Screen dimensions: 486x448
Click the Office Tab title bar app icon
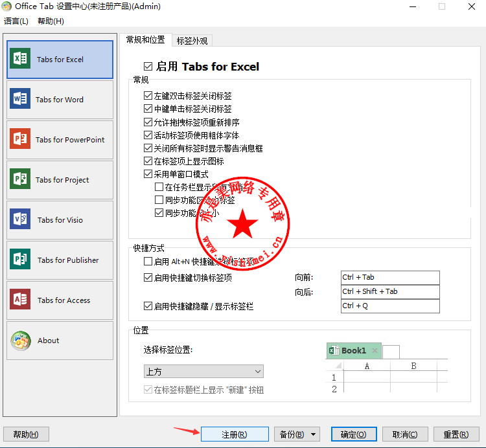[x=6, y=6]
